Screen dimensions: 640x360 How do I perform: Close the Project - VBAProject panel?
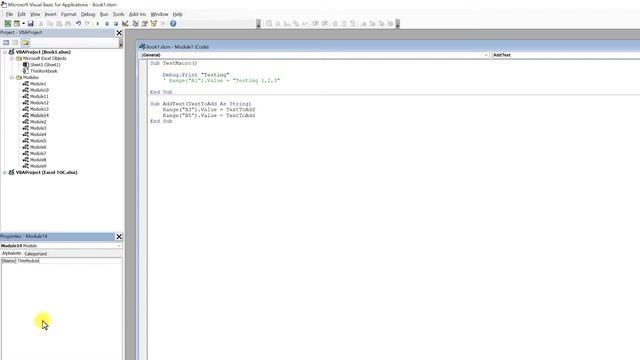119,33
